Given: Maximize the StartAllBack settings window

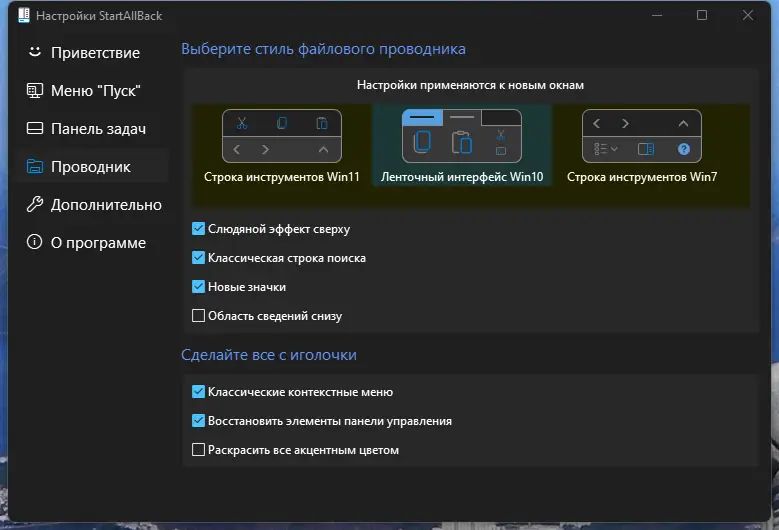Looking at the screenshot, I should (x=702, y=15).
